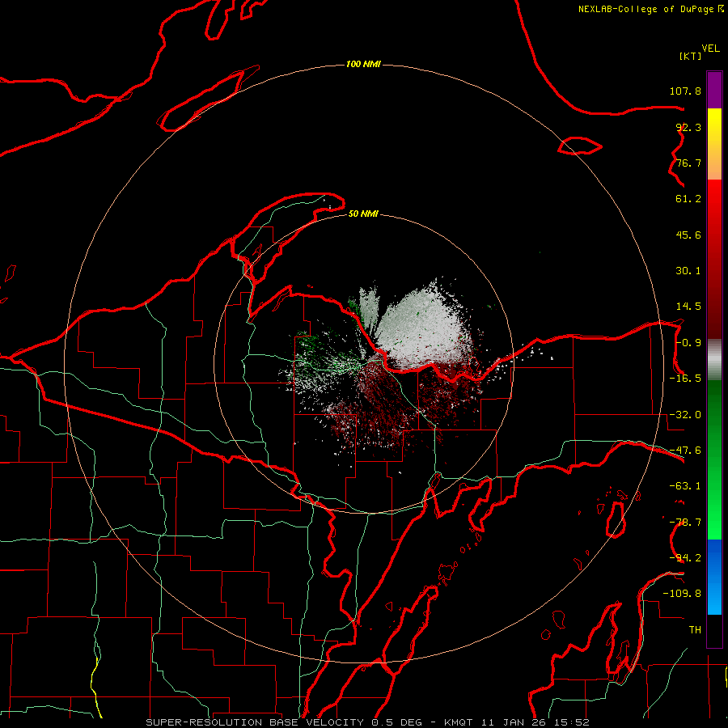Click the purple segment of the color bar
This screenshot has width=728, height=728.
(714, 91)
